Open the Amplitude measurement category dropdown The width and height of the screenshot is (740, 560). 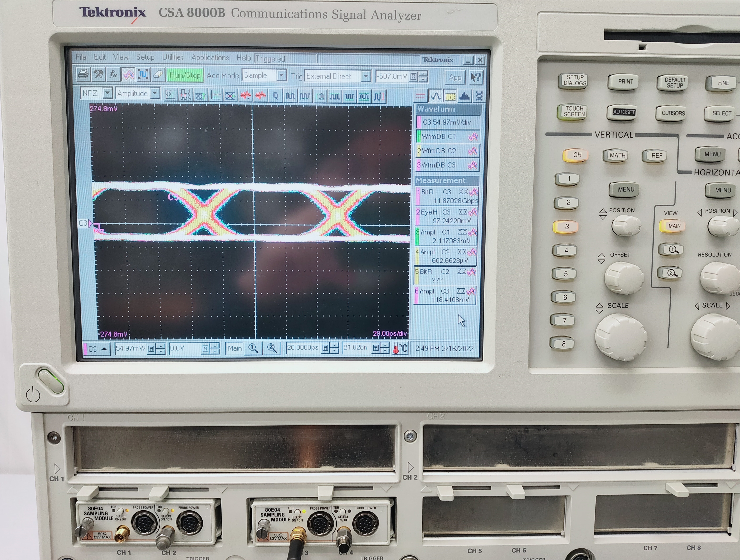pyautogui.click(x=138, y=93)
